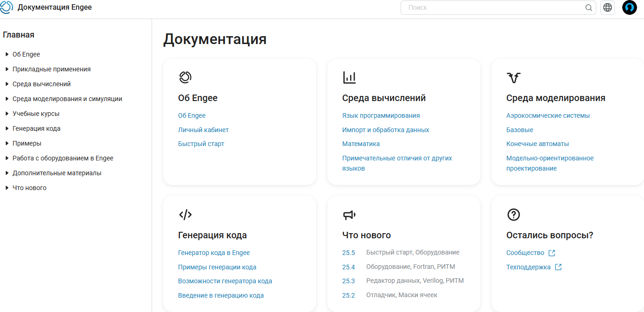This screenshot has height=312, width=644.
Task: Open Примечательные отличия от других языков link
Action: (x=397, y=163)
